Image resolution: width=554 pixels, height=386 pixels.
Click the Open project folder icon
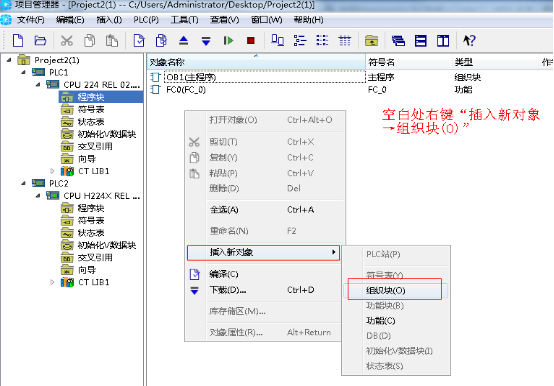(40, 41)
